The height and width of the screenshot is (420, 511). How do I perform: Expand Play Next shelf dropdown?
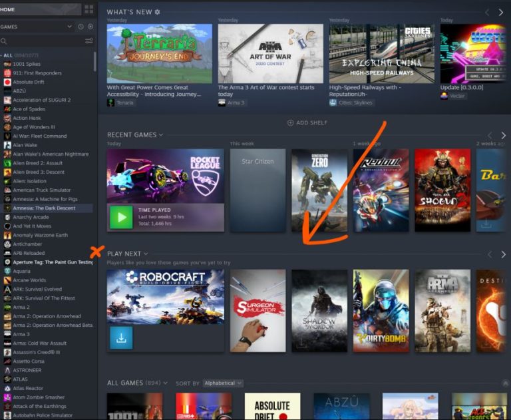(x=146, y=254)
